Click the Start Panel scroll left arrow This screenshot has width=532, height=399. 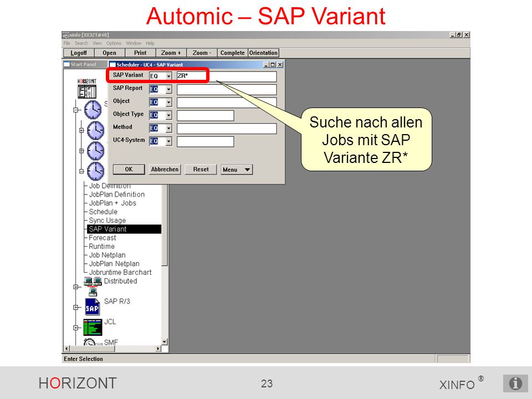(67, 349)
